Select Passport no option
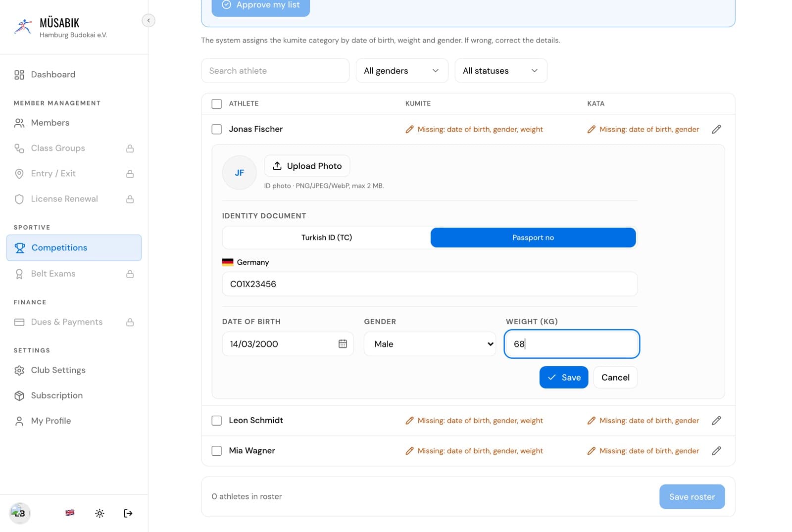792x532 pixels. [533, 238]
